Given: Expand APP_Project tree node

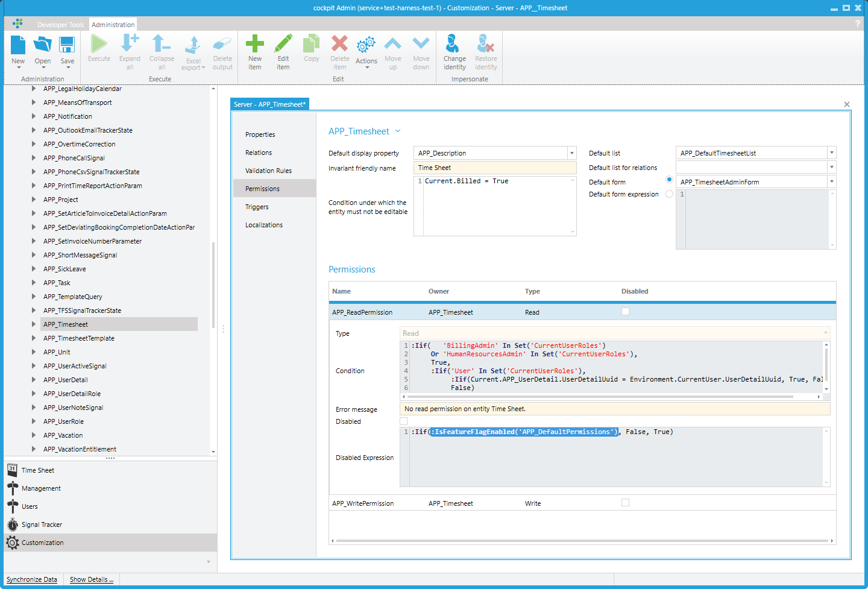Looking at the screenshot, I should pyautogui.click(x=34, y=200).
